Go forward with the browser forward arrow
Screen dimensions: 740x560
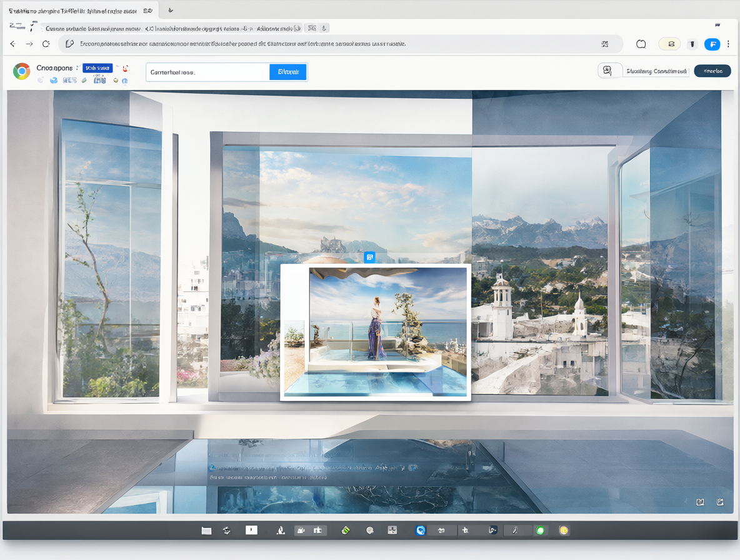(x=29, y=44)
